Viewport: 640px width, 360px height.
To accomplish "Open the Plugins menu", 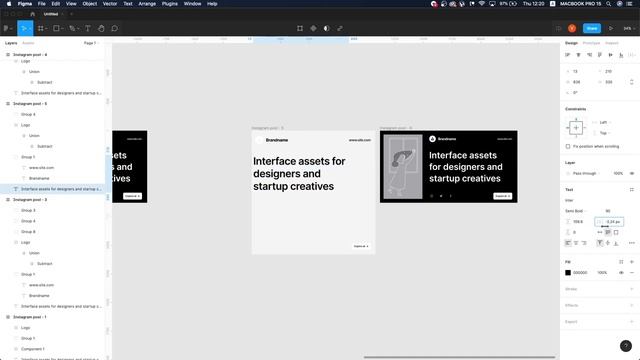I will [170, 4].
